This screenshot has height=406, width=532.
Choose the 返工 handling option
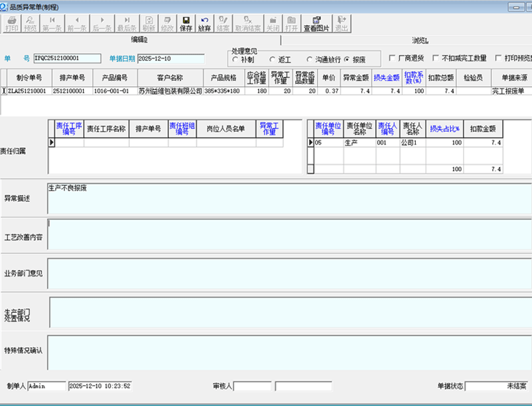(273, 60)
